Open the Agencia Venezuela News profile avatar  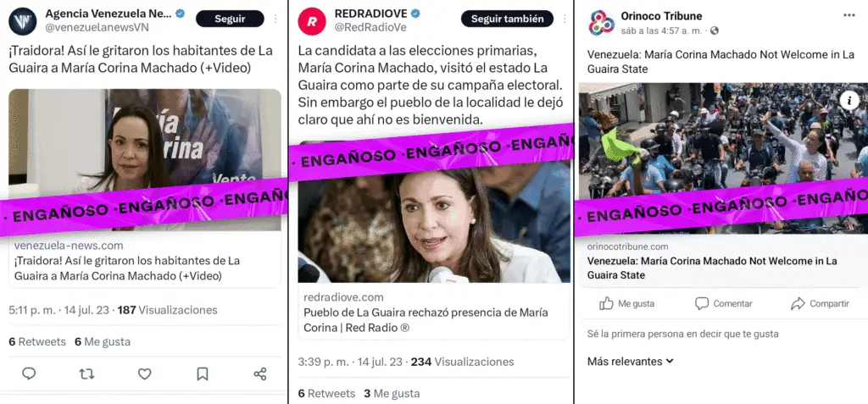point(23,21)
